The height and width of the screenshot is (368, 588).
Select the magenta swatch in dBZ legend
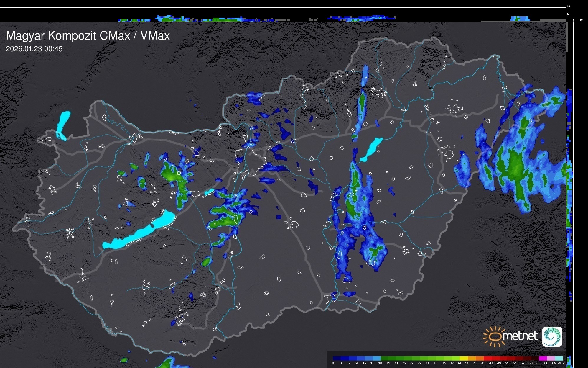(x=543, y=358)
